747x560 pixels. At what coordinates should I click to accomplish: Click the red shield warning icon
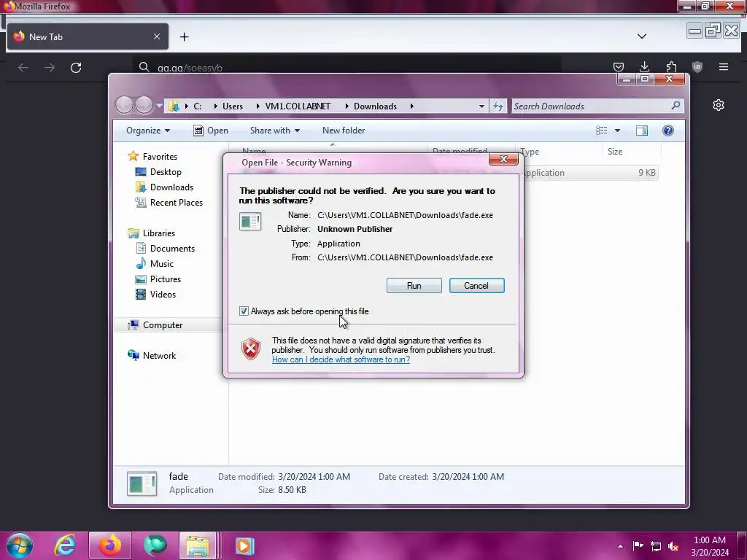tap(251, 349)
